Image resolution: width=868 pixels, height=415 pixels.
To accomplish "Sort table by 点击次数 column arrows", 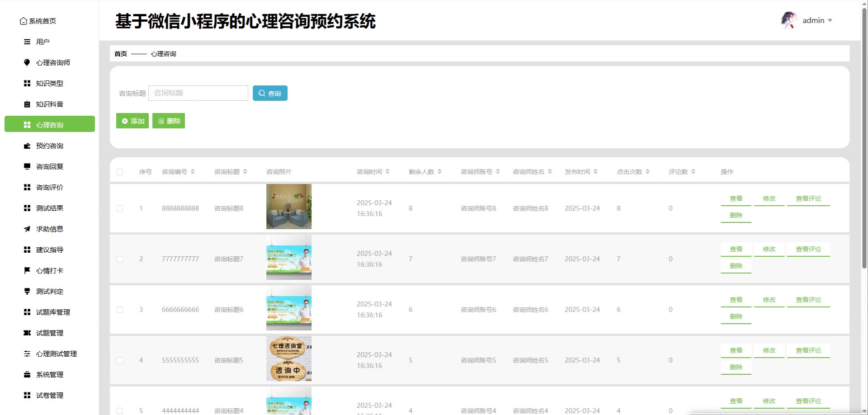I will 647,172.
